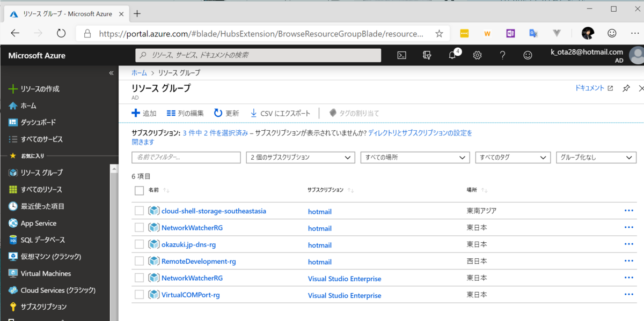Open the Directory and subscription filter icon
This screenshot has width=644, height=321.
(x=427, y=55)
